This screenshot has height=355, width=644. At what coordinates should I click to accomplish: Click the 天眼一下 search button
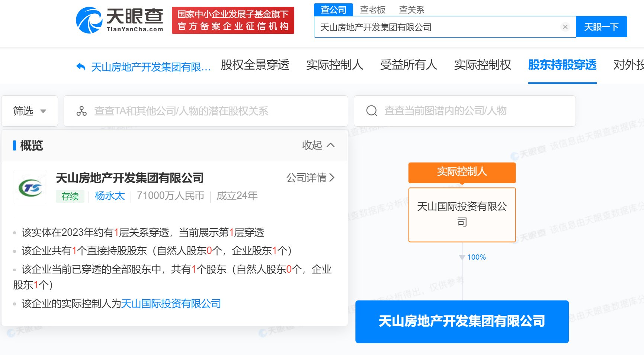click(601, 26)
